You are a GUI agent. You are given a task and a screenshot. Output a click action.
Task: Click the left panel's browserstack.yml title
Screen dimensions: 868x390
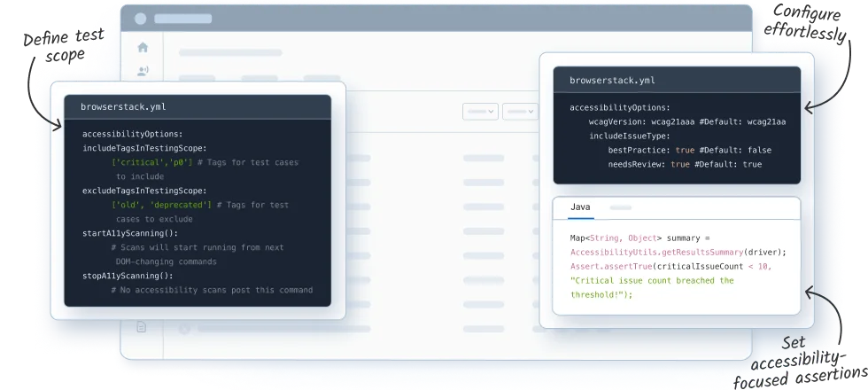[123, 107]
